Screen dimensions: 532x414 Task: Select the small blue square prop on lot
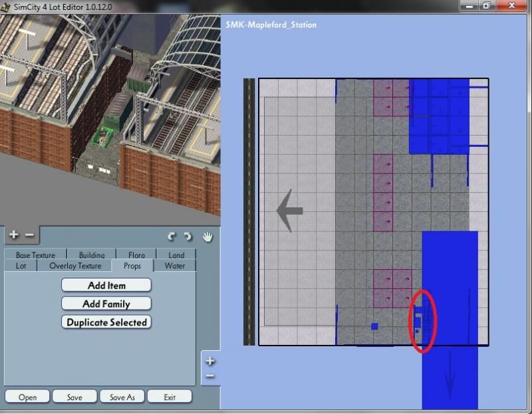click(x=374, y=326)
